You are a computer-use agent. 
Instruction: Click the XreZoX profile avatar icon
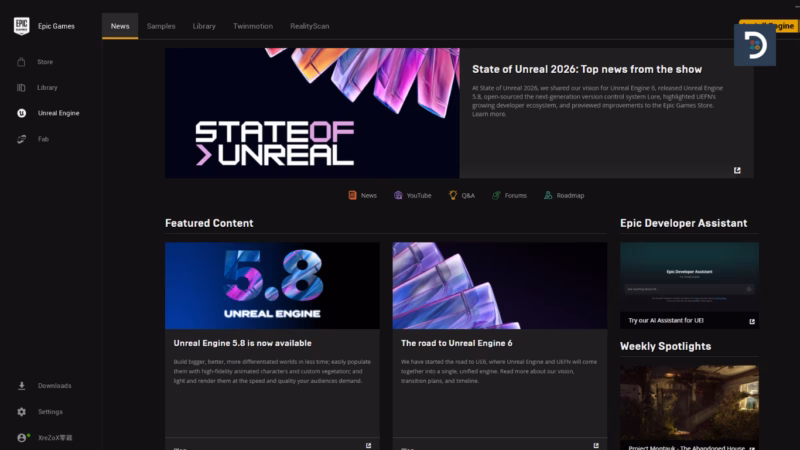tap(21, 438)
